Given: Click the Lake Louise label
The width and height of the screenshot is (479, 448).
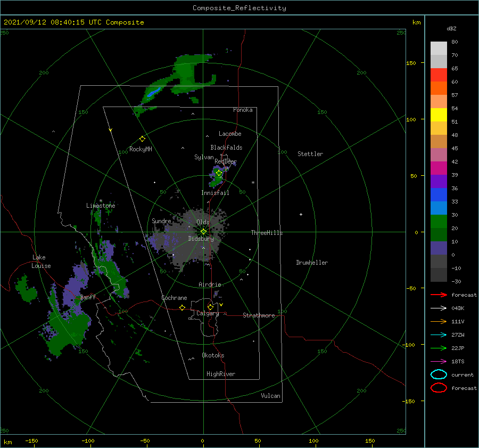Looking at the screenshot, I should click(x=41, y=262).
